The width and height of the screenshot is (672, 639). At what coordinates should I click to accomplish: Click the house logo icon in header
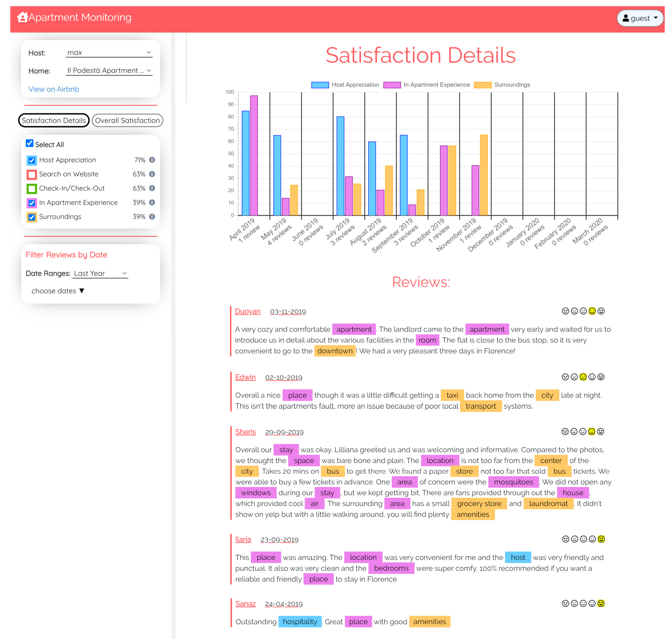point(22,17)
